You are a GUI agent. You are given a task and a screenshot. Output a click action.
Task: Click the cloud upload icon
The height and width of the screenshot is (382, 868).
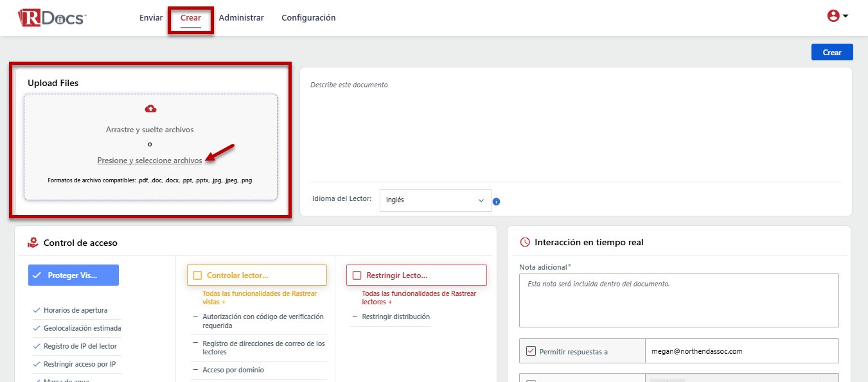150,109
